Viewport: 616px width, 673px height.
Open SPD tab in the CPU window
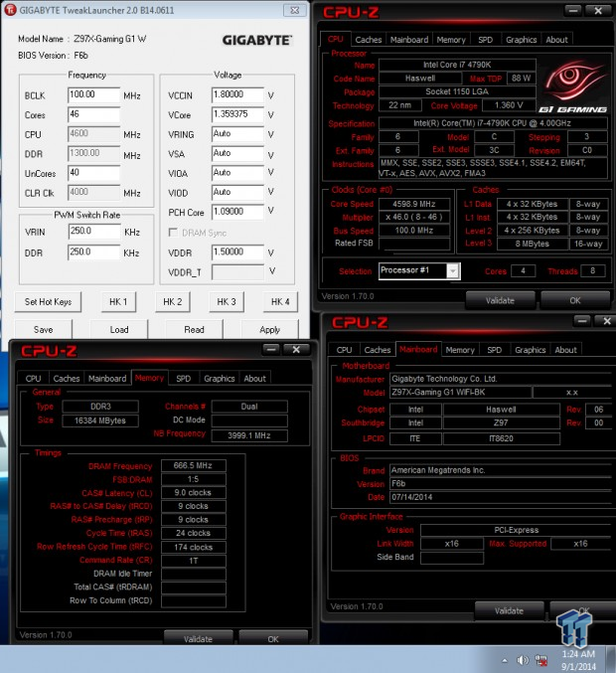(485, 40)
